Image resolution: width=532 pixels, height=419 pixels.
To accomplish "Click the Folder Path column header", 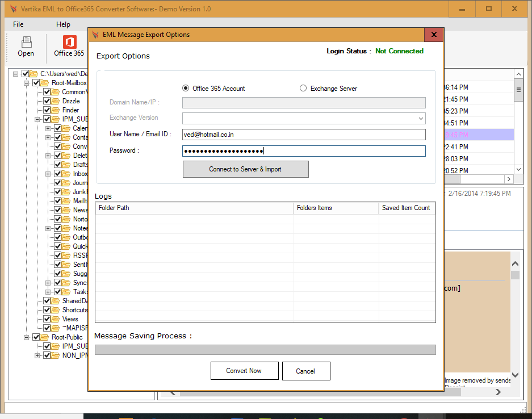I will point(194,208).
